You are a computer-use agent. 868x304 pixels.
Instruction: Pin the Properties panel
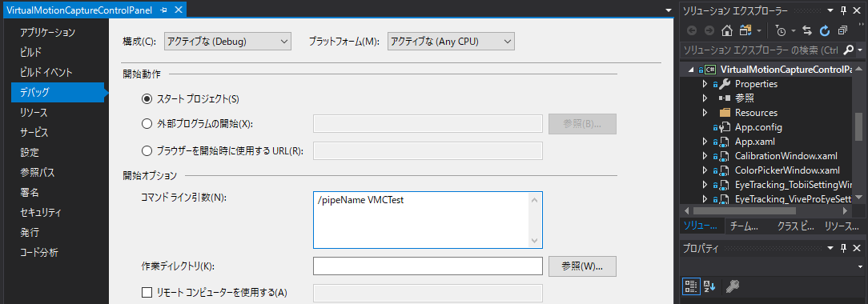point(844,248)
